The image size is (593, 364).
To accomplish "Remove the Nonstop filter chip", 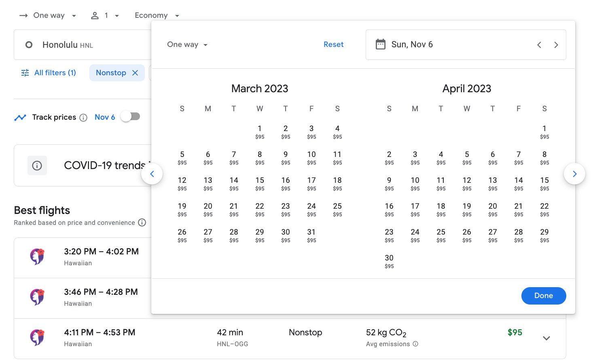I will pyautogui.click(x=135, y=73).
